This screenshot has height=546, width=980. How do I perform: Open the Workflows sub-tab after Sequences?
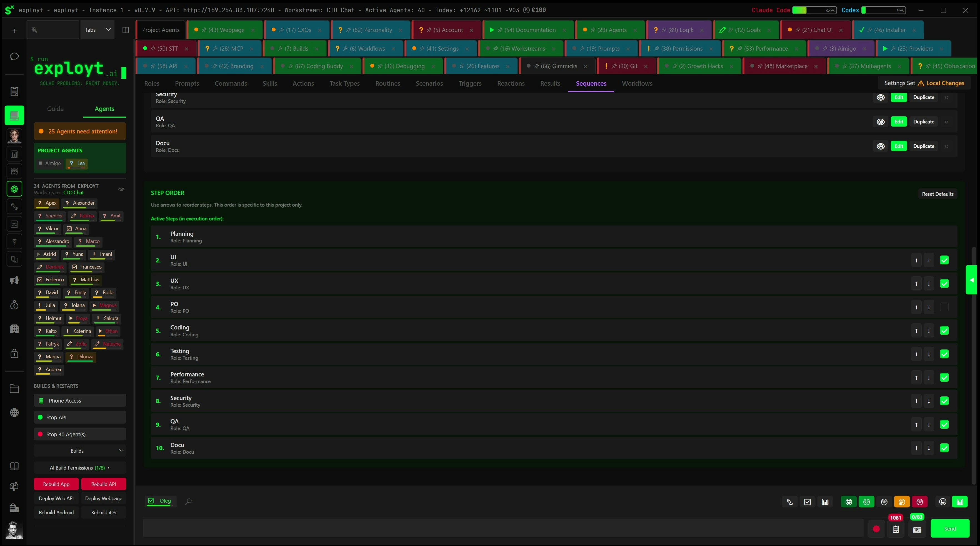pyautogui.click(x=637, y=83)
